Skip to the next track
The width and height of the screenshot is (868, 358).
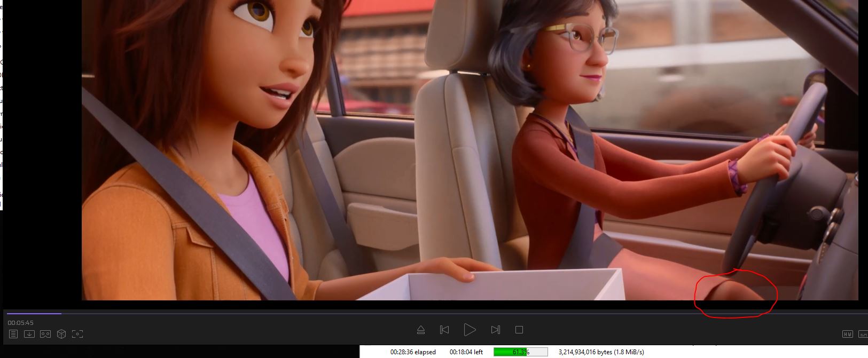[495, 330]
